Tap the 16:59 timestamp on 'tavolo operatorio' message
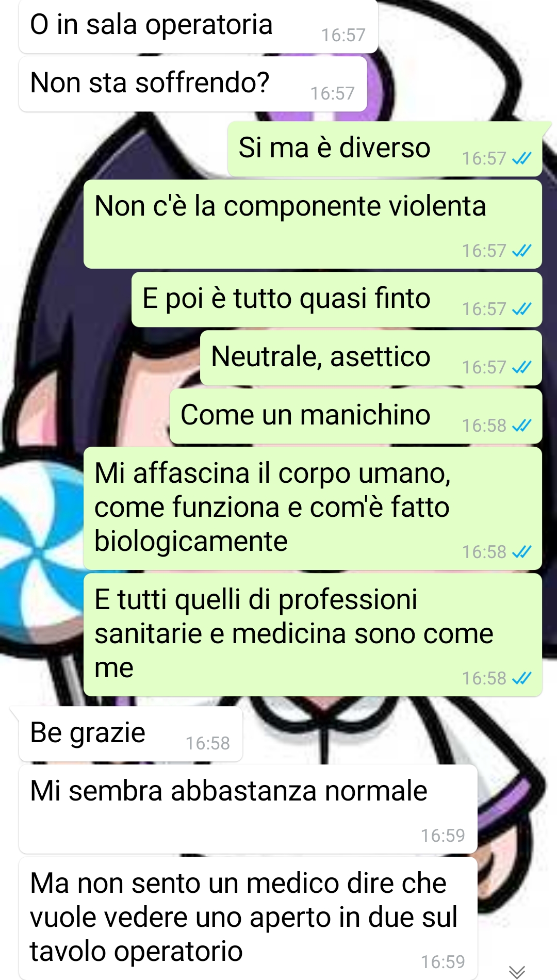 tap(443, 962)
